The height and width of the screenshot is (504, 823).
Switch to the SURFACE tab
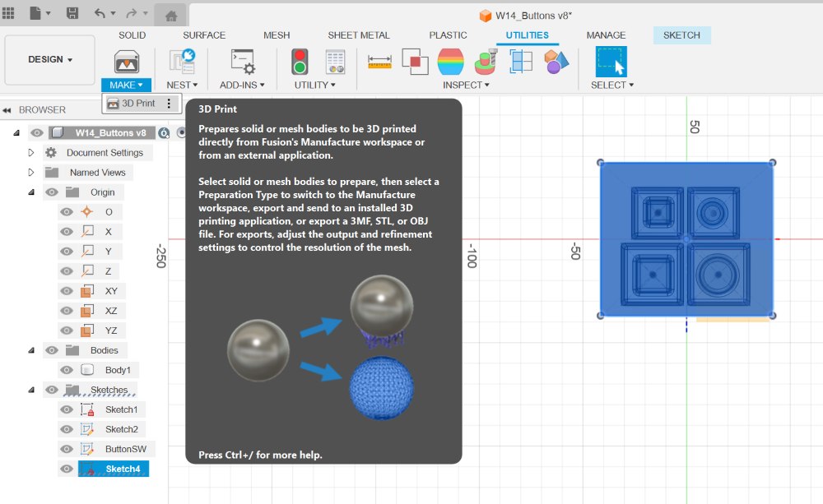pyautogui.click(x=204, y=35)
